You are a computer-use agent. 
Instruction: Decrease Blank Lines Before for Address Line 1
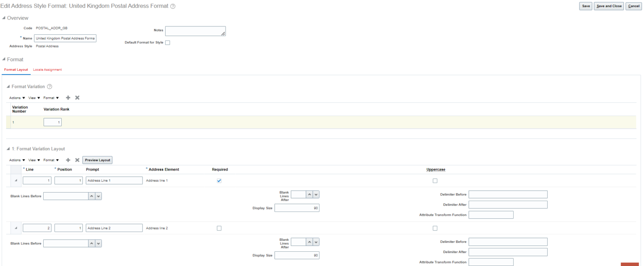tap(98, 196)
